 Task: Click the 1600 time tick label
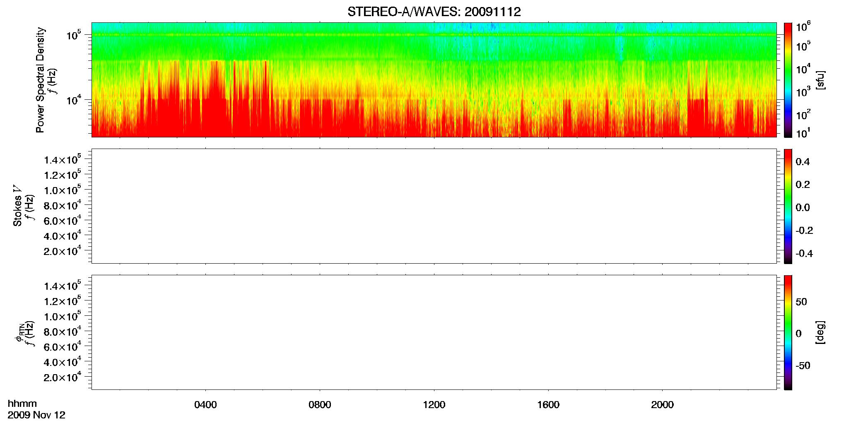[548, 404]
